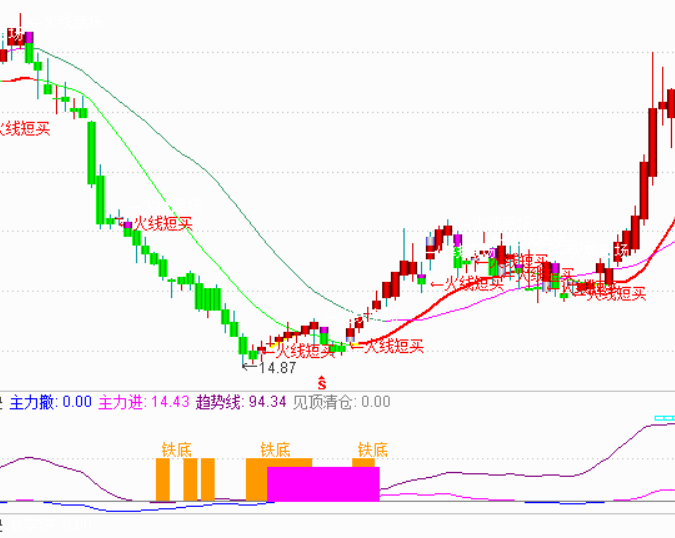Screen dimensions: 675x538
Task: Click the rightmost 火线短买 signal label
Action: tap(615, 293)
